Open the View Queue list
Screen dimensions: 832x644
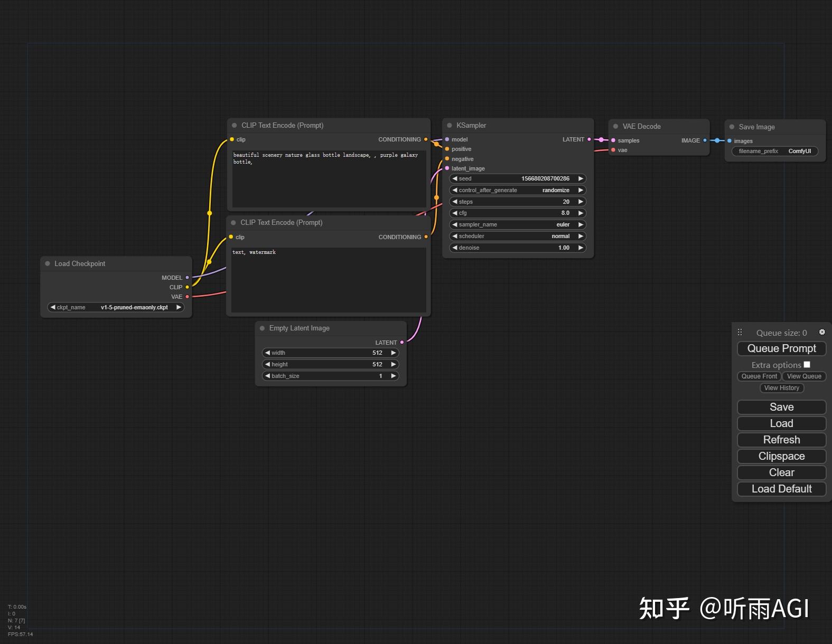804,376
